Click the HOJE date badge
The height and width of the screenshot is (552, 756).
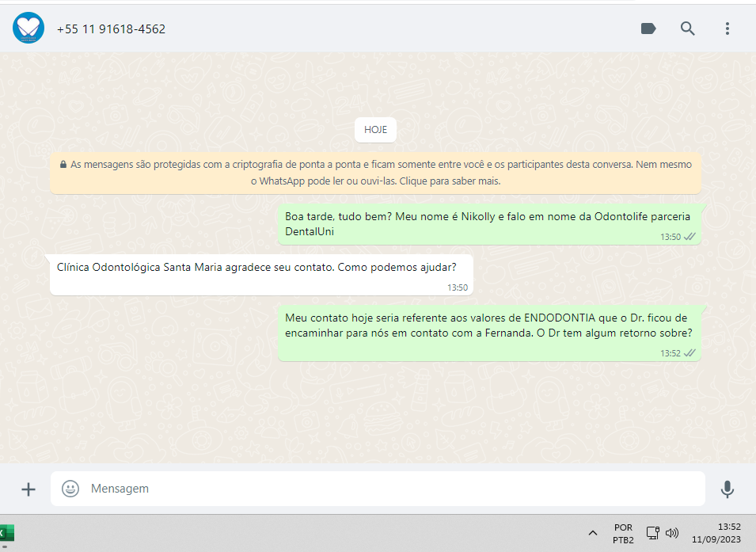[x=375, y=130]
